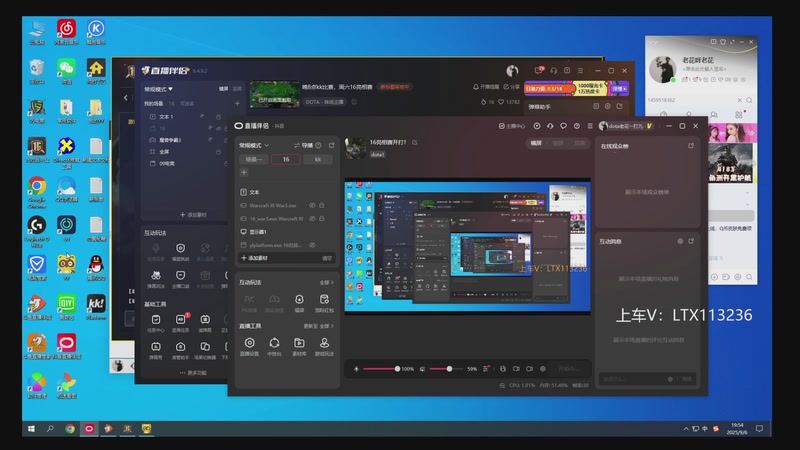
Task: Toggle visibility of Warcraft III War3.exe source
Action: (312, 205)
